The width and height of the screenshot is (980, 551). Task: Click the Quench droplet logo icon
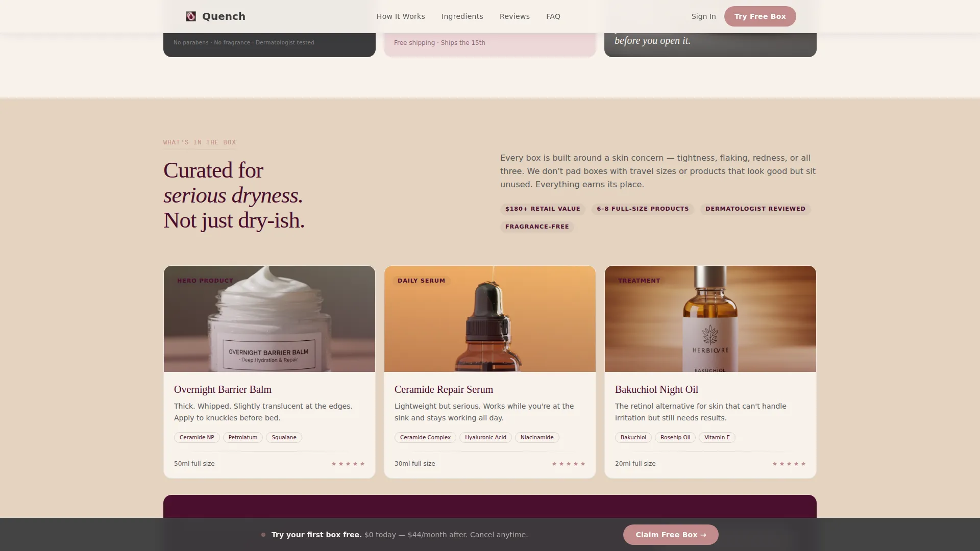click(191, 16)
